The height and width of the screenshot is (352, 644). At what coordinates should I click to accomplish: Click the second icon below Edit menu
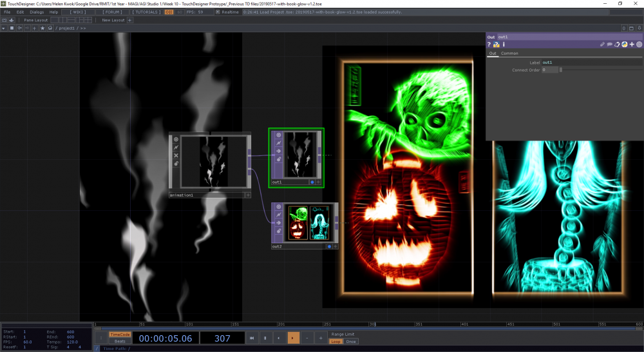pos(12,20)
